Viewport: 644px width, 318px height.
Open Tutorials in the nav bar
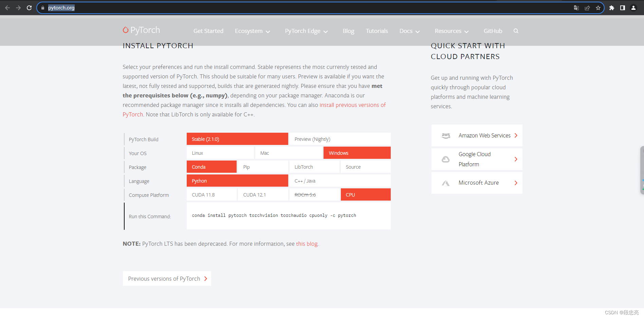pos(377,31)
